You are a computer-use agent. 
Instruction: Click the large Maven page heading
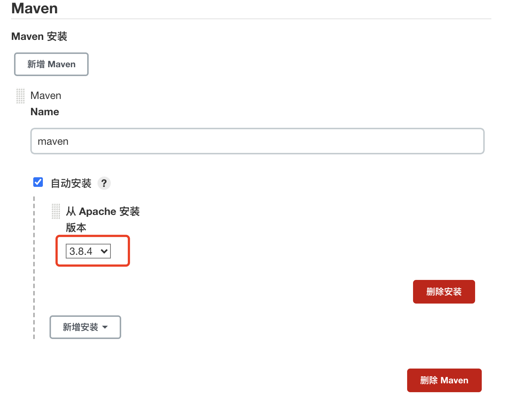point(35,8)
